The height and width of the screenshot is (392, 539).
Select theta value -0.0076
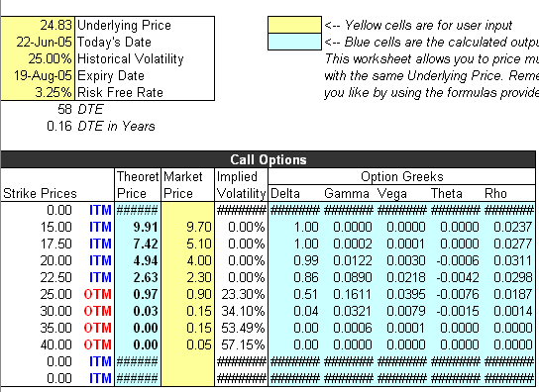[x=458, y=294]
